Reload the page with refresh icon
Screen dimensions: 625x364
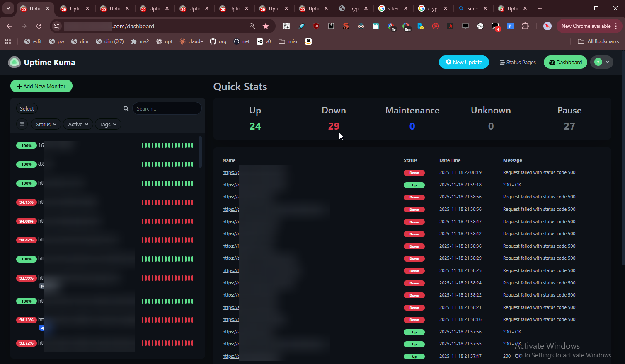pos(39,26)
